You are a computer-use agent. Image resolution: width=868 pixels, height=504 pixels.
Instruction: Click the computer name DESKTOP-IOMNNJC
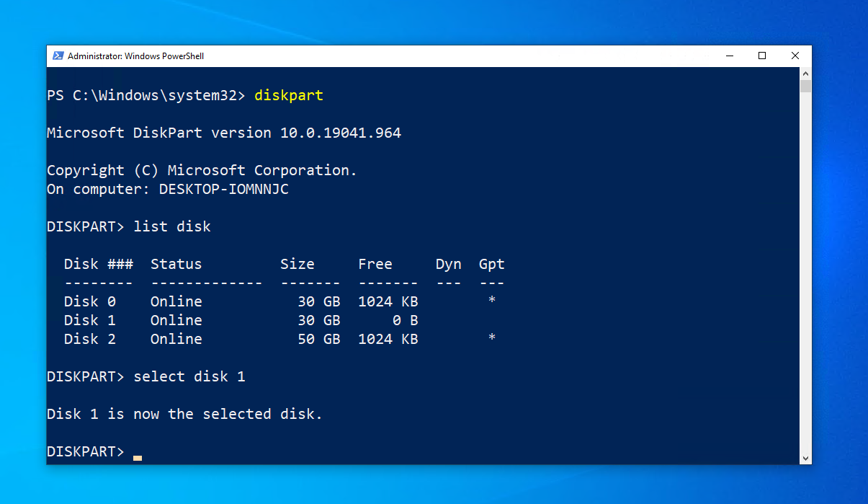point(223,189)
